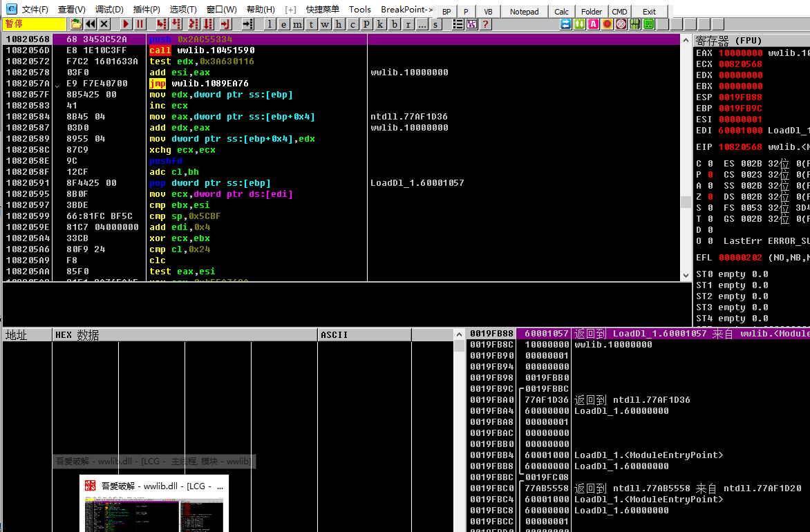810x532 pixels.
Task: Click the 寄存器 (FPU) registers header
Action: tap(751, 40)
